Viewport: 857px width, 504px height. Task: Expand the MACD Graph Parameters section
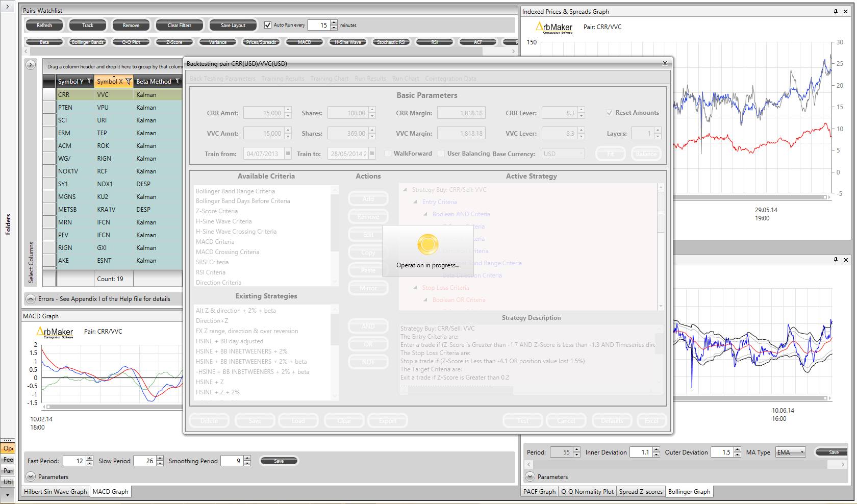tap(31, 476)
